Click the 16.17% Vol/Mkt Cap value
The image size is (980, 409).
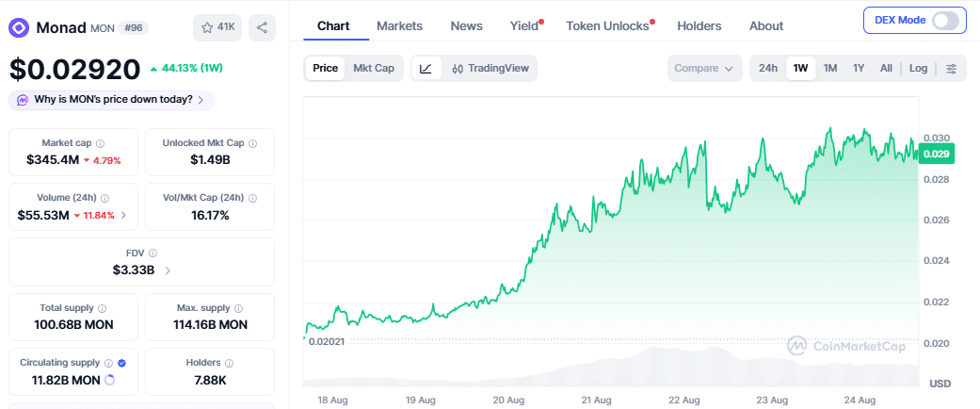click(210, 215)
